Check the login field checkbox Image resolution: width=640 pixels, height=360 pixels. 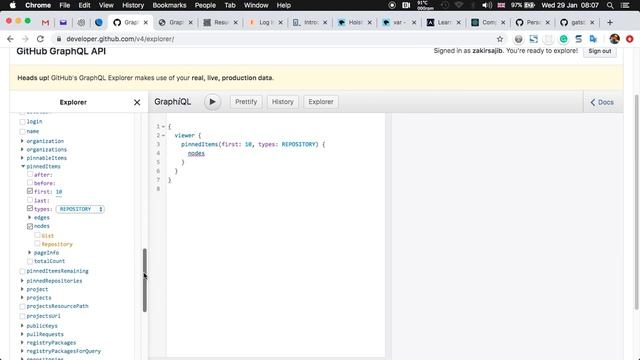(22, 122)
